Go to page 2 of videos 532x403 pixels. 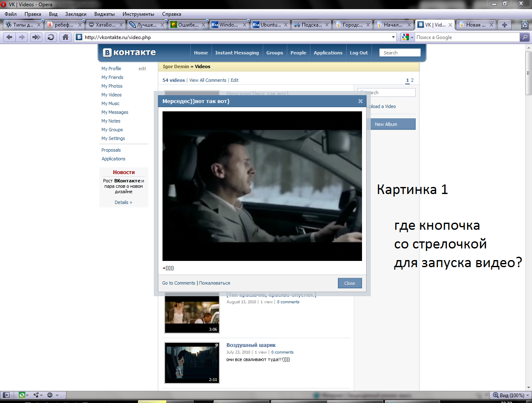click(412, 80)
